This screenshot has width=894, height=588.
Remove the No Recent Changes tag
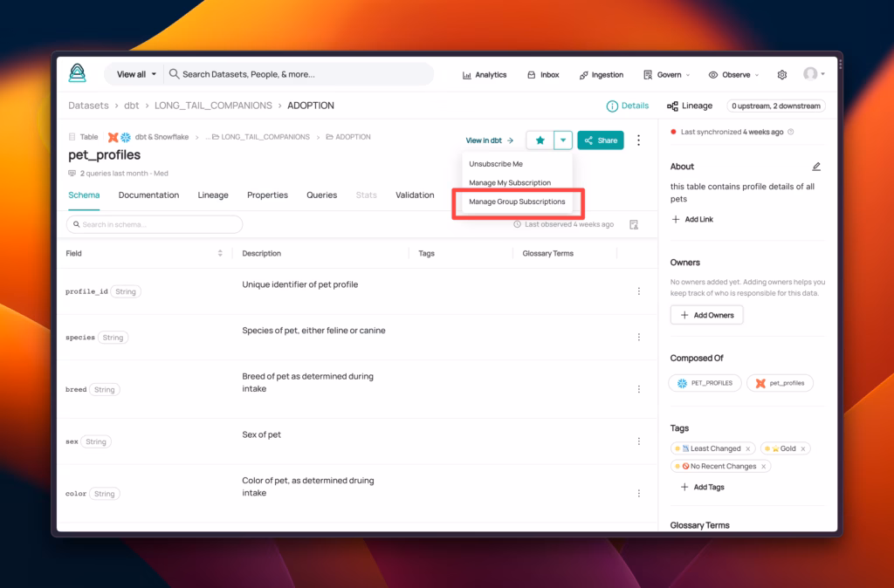point(762,466)
